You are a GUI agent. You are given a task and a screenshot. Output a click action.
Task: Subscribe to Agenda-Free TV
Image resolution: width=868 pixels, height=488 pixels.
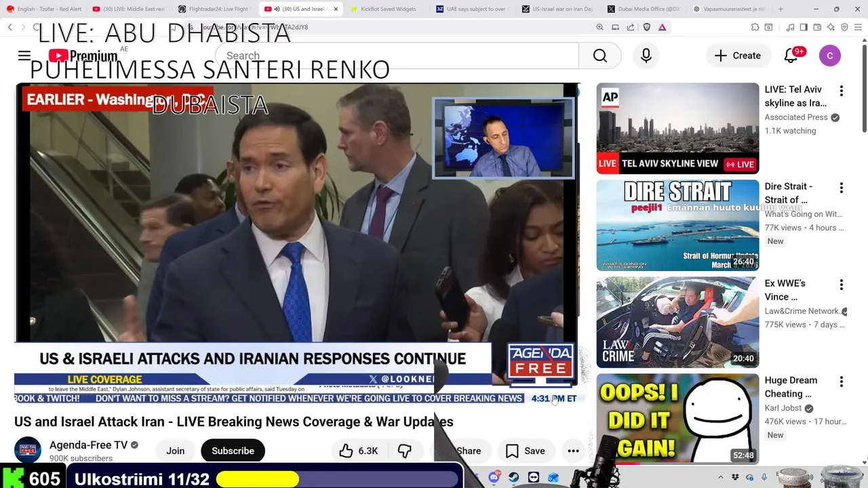(x=233, y=451)
